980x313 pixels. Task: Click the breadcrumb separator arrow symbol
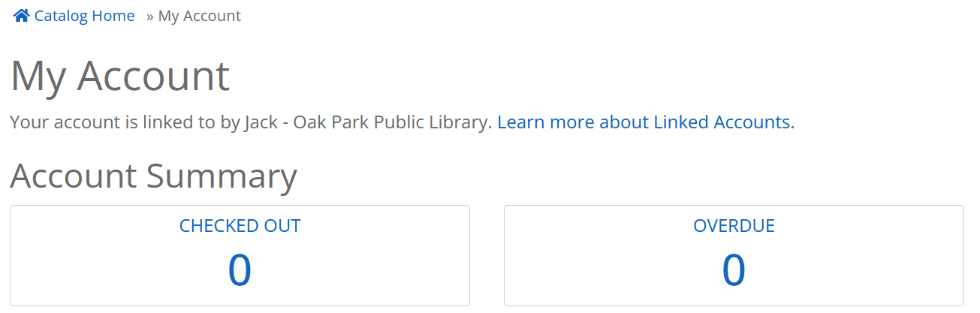pyautogui.click(x=150, y=17)
